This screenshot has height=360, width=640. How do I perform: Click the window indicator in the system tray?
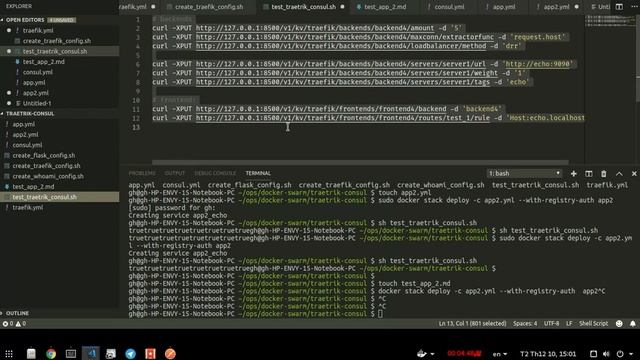pos(593,354)
